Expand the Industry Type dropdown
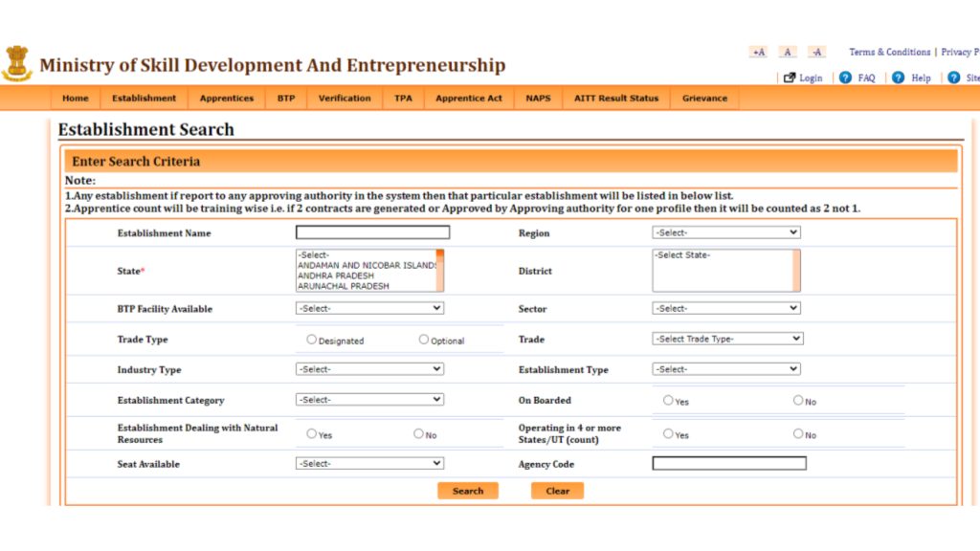 click(370, 369)
